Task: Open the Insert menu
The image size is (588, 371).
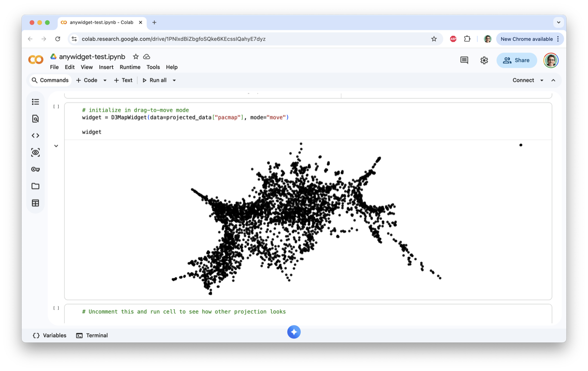Action: coord(106,67)
